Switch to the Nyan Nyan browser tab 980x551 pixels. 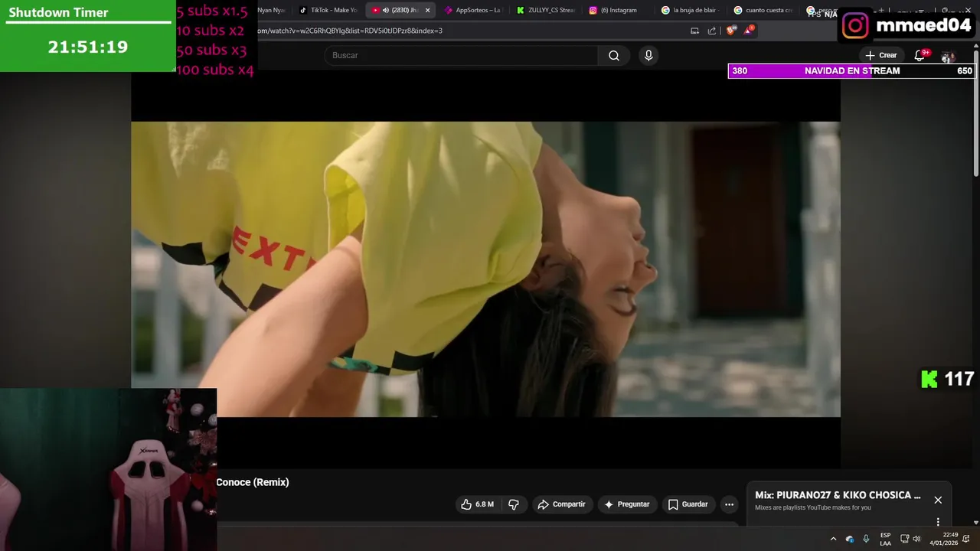[x=273, y=10]
